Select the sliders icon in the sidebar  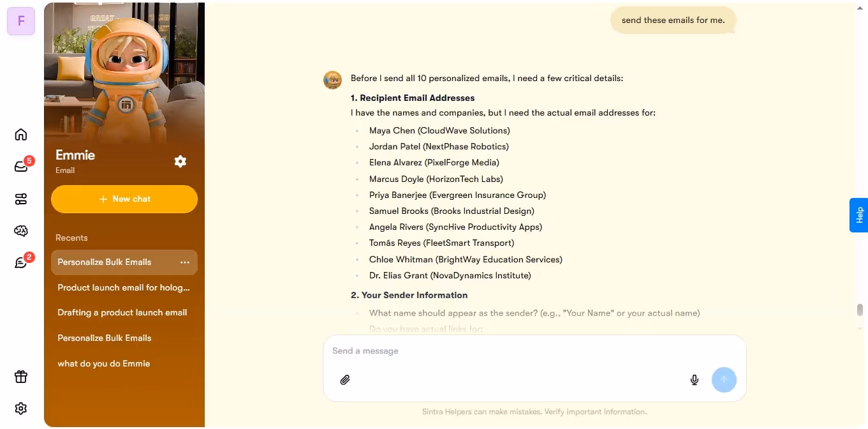(20, 199)
